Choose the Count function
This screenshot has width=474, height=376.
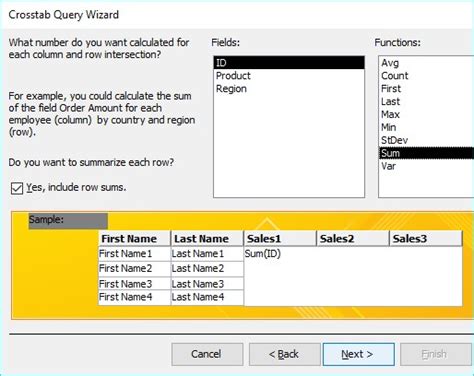point(426,76)
